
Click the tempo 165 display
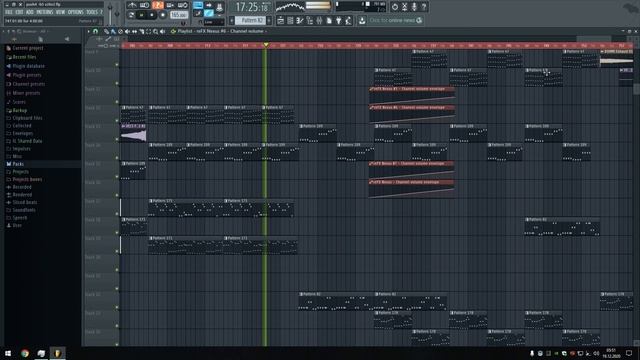[178, 15]
